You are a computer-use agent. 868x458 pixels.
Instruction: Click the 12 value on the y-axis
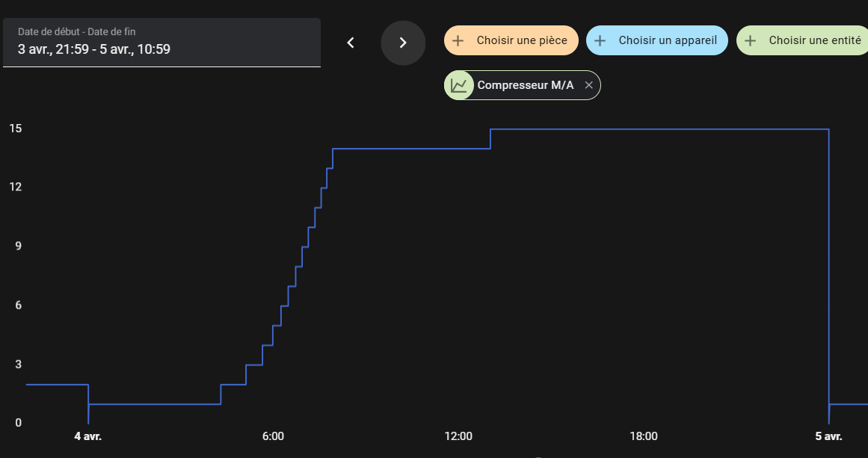click(x=16, y=187)
